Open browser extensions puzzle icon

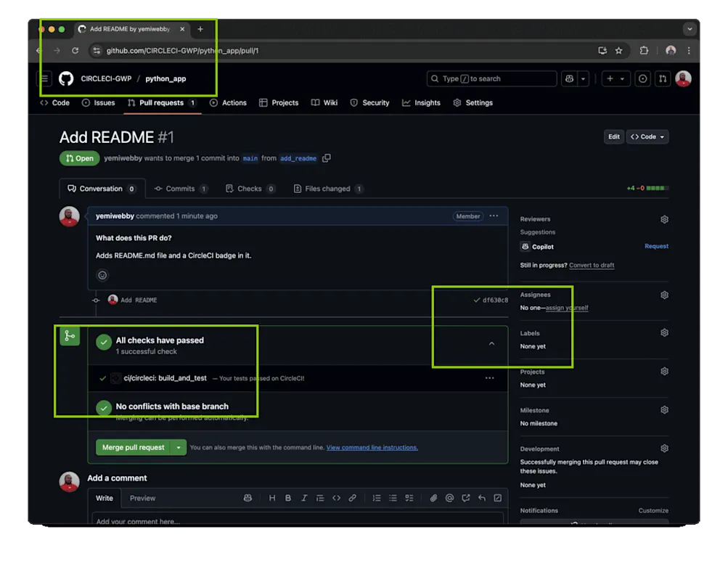pyautogui.click(x=644, y=51)
